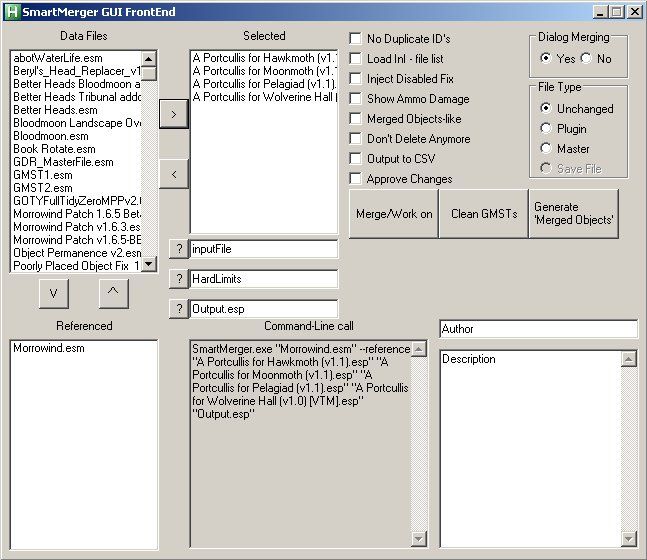
Task: Select Better Heads Tribunal entry
Action: click(77, 97)
